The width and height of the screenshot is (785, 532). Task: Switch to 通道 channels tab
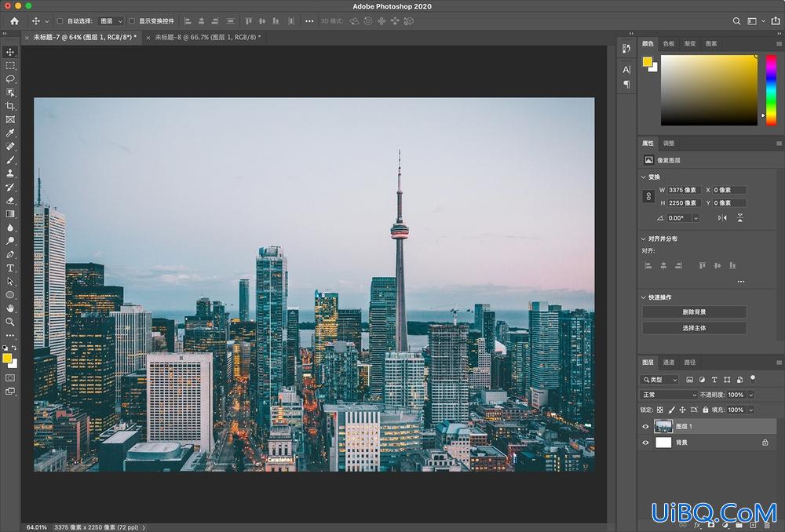[669, 363]
